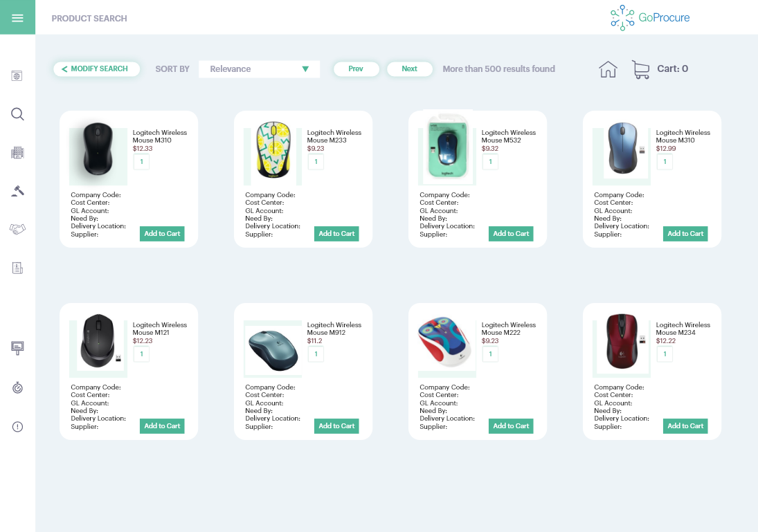Open the gavel auction icon
This screenshot has width=758, height=532.
pyautogui.click(x=17, y=191)
